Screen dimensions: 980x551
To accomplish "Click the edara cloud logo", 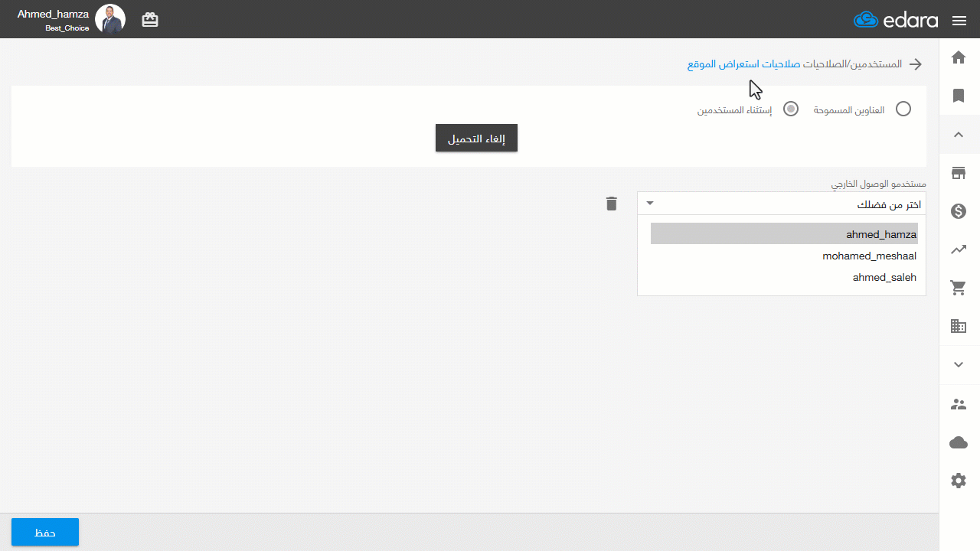I will tap(896, 20).
